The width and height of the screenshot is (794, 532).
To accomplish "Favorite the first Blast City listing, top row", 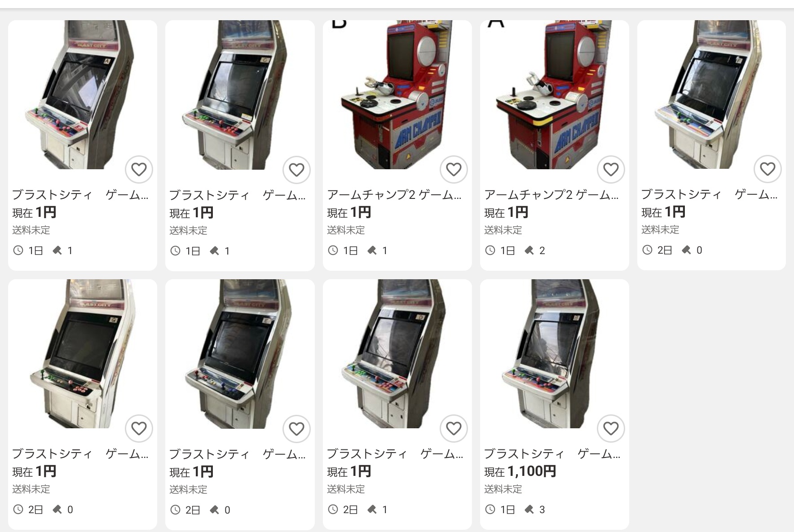I will click(139, 170).
